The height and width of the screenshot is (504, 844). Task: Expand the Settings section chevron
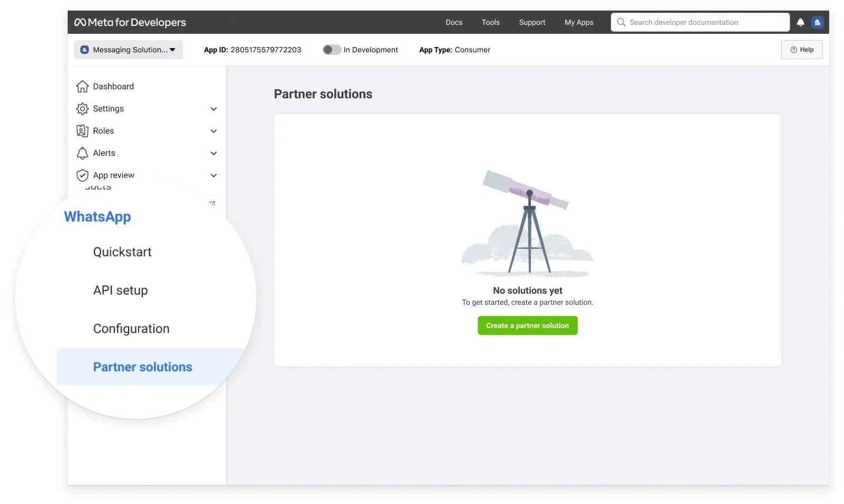click(x=214, y=109)
